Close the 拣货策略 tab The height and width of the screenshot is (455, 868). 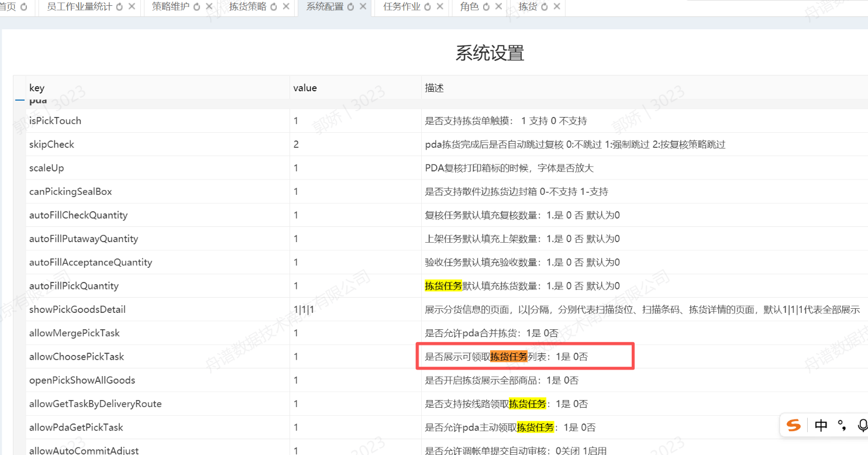[286, 7]
